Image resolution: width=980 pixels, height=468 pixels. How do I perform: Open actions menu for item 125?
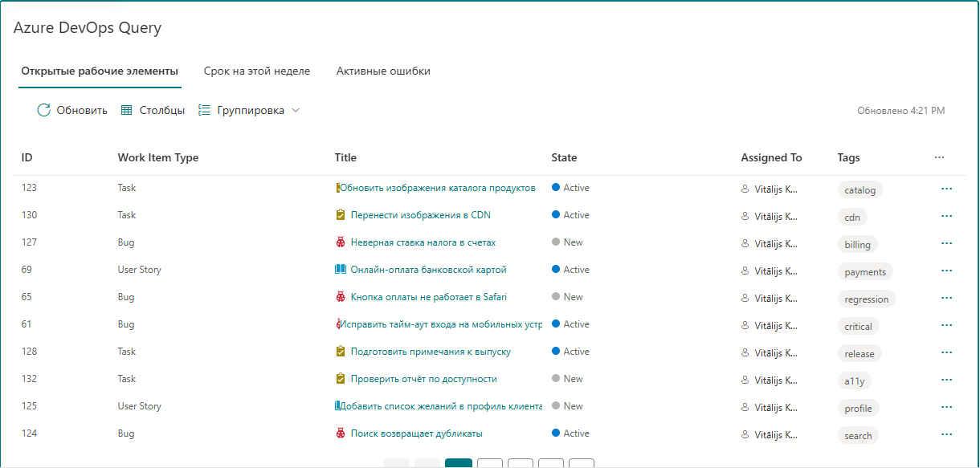pyautogui.click(x=946, y=406)
